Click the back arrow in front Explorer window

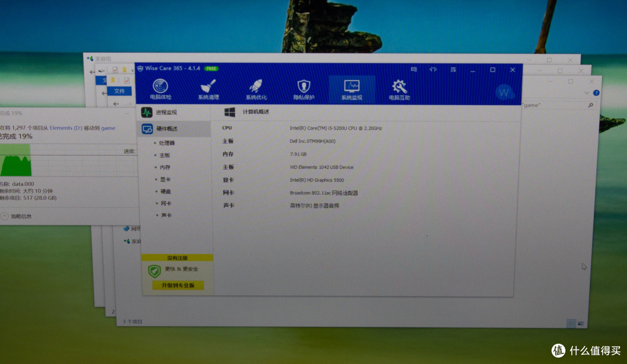(x=116, y=104)
